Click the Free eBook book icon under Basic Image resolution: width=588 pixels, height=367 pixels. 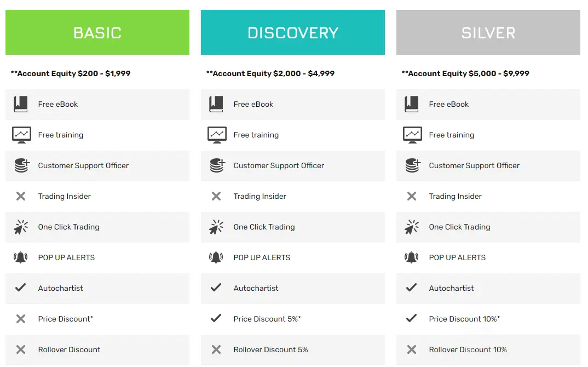(21, 104)
